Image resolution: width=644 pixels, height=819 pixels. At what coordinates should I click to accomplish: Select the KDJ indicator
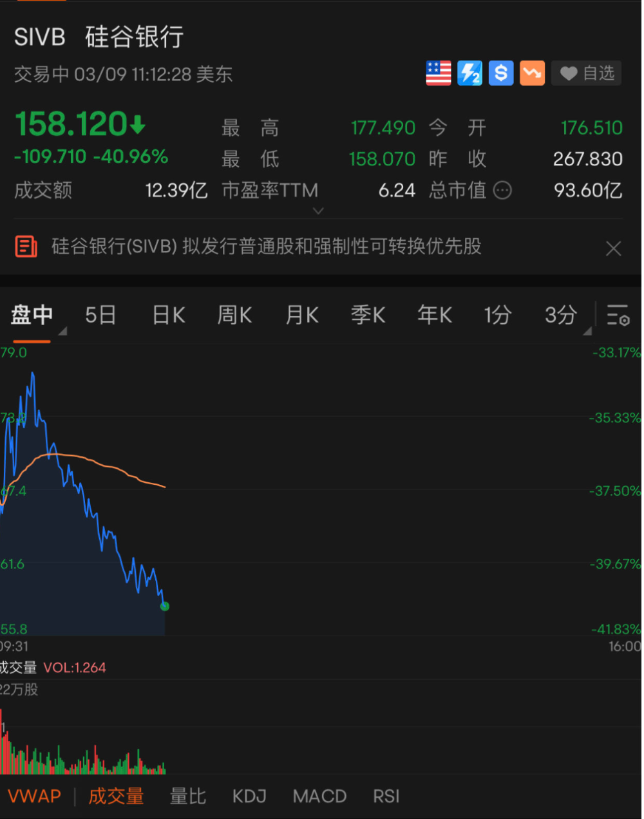[x=249, y=796]
